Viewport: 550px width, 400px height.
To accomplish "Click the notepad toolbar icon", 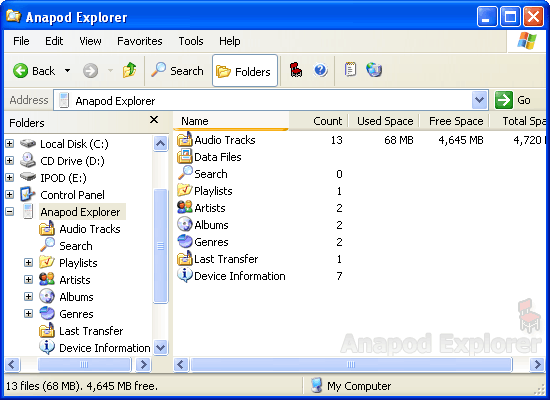I will click(x=350, y=69).
